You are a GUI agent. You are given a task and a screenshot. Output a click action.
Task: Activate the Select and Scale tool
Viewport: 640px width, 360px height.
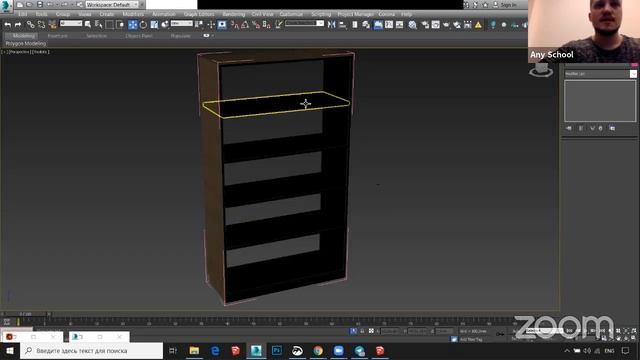click(x=154, y=25)
